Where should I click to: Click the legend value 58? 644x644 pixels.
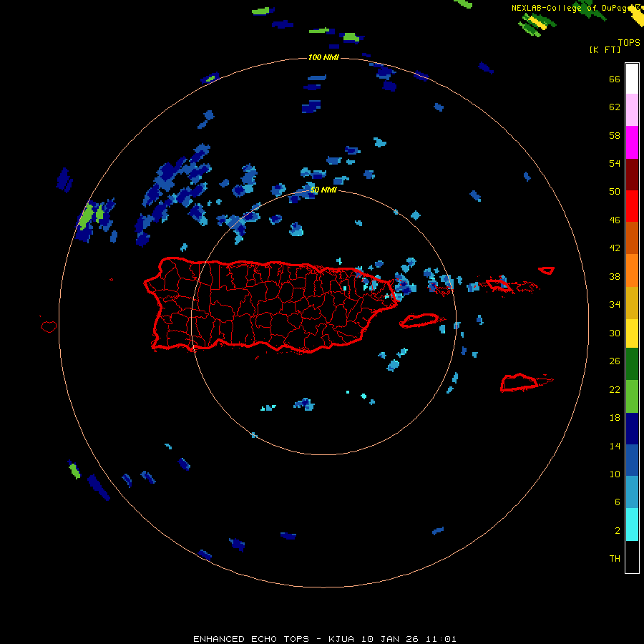click(615, 135)
